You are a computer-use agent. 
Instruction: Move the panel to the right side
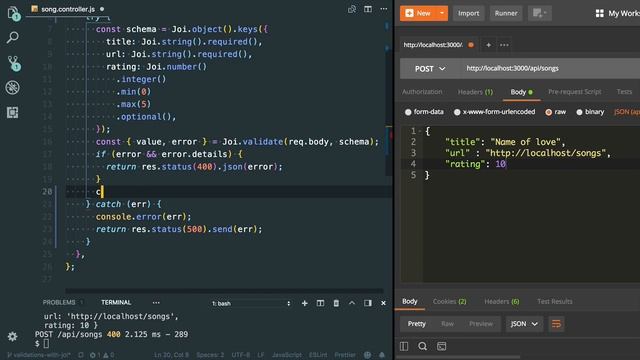coord(368,303)
